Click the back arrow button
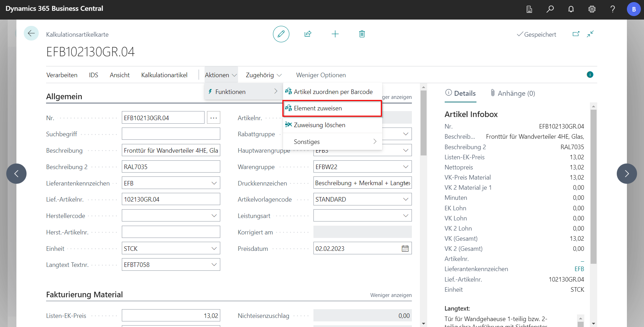 (31, 34)
